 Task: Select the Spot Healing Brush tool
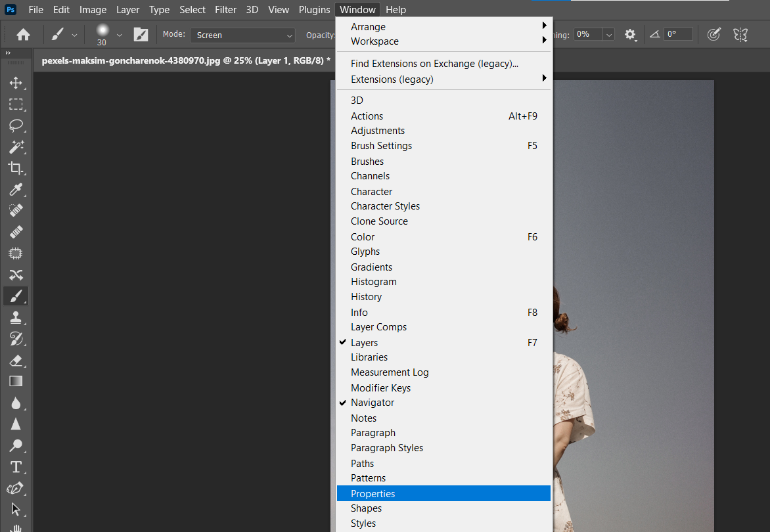tap(16, 211)
